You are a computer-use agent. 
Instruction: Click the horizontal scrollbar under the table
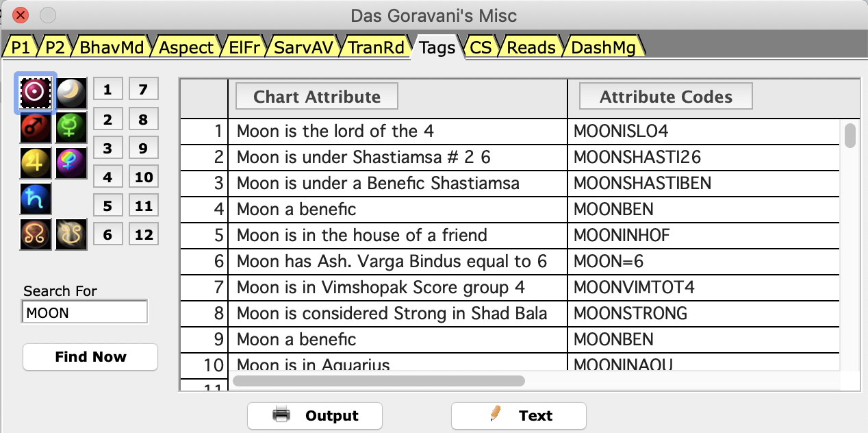tap(379, 380)
